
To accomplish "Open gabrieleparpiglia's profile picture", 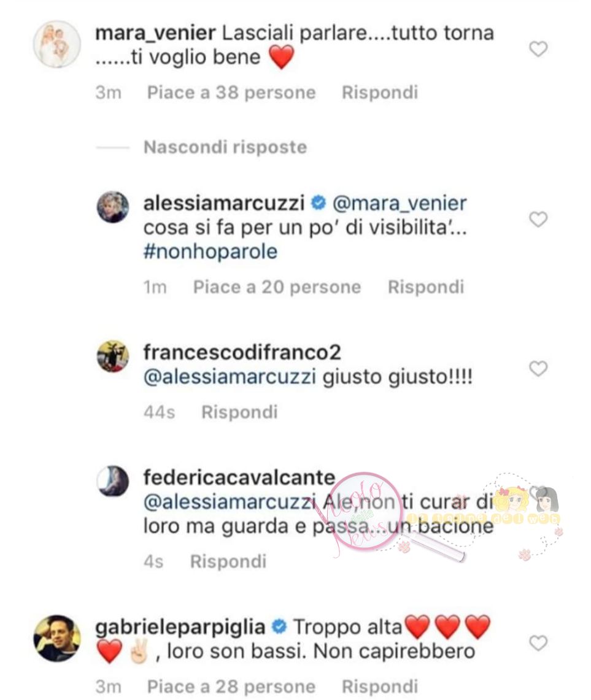I will (57, 639).
